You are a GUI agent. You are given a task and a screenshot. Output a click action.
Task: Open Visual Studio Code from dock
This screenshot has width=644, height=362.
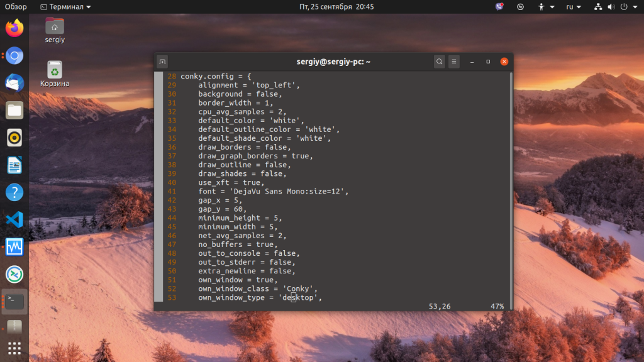coord(14,219)
